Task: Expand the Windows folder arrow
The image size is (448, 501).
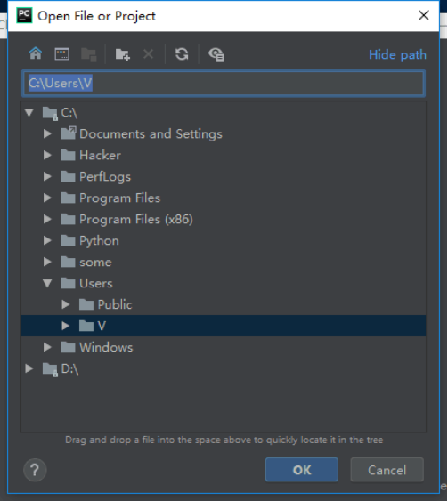Action: (47, 347)
